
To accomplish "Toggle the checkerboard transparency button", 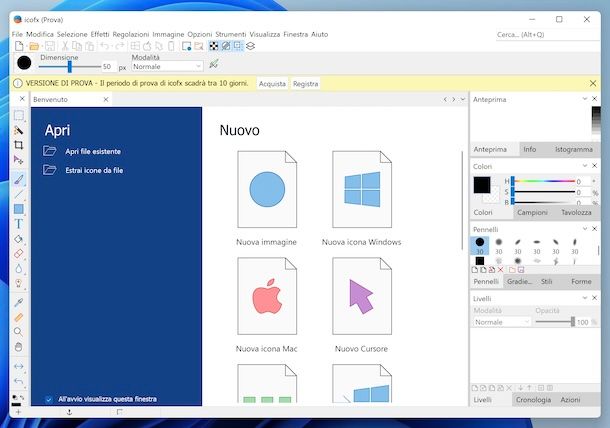I will point(213,46).
